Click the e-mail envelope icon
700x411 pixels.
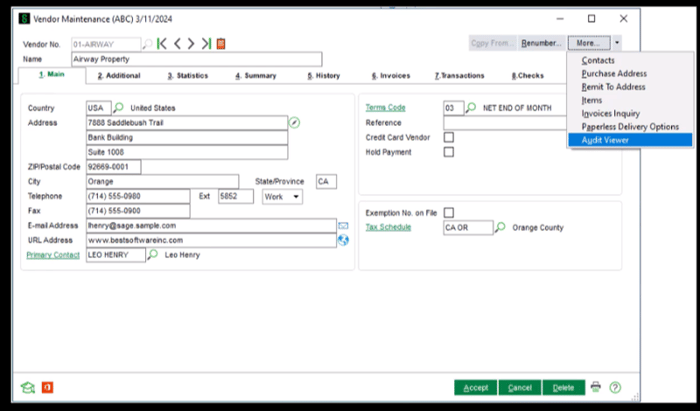[x=343, y=226]
